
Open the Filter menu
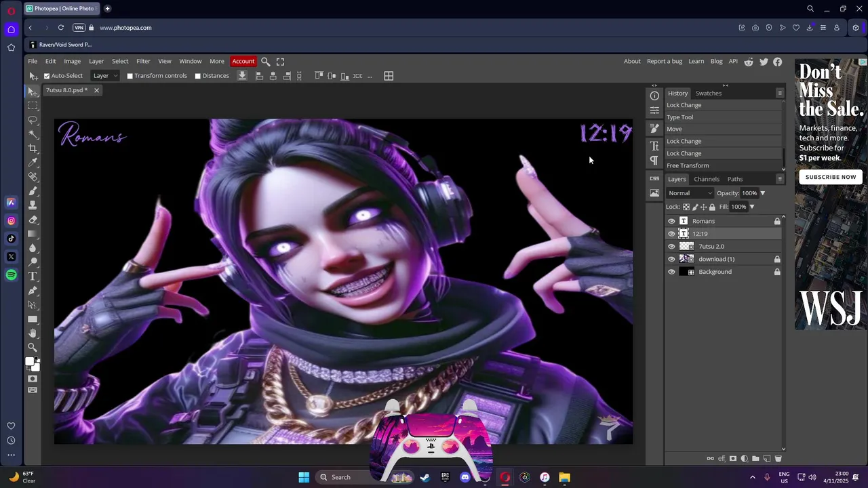[x=143, y=62]
